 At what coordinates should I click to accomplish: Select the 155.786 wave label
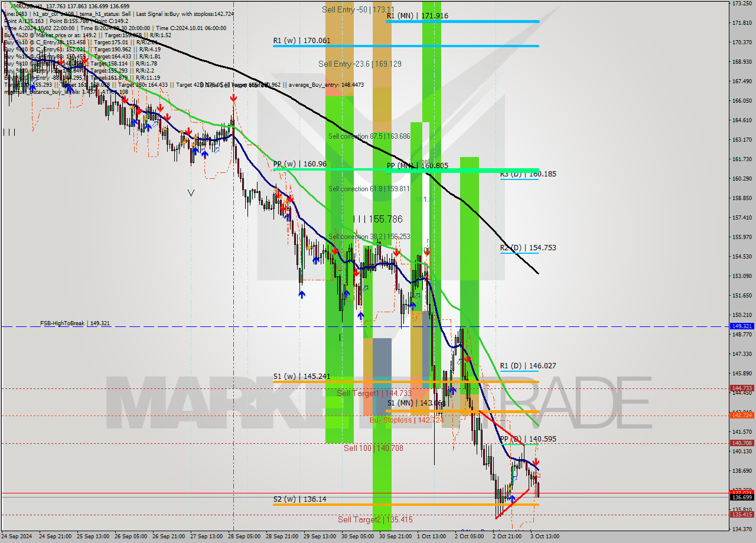pos(377,219)
